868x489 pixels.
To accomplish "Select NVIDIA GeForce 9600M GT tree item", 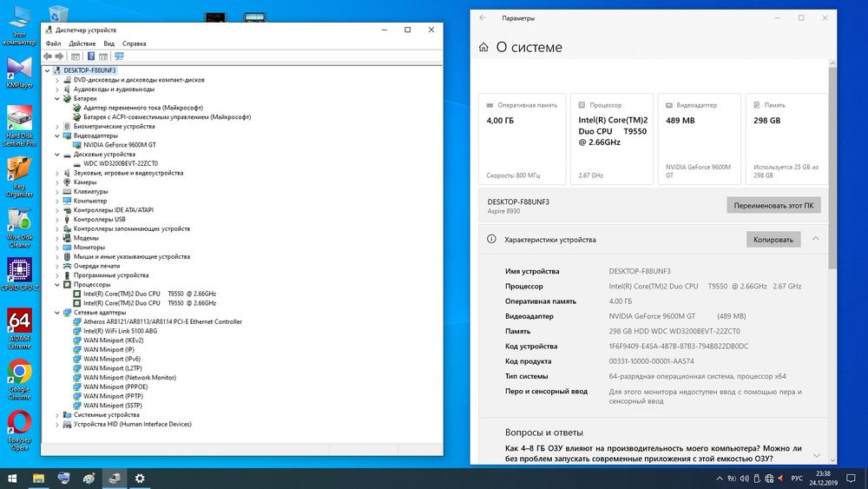I will click(120, 145).
